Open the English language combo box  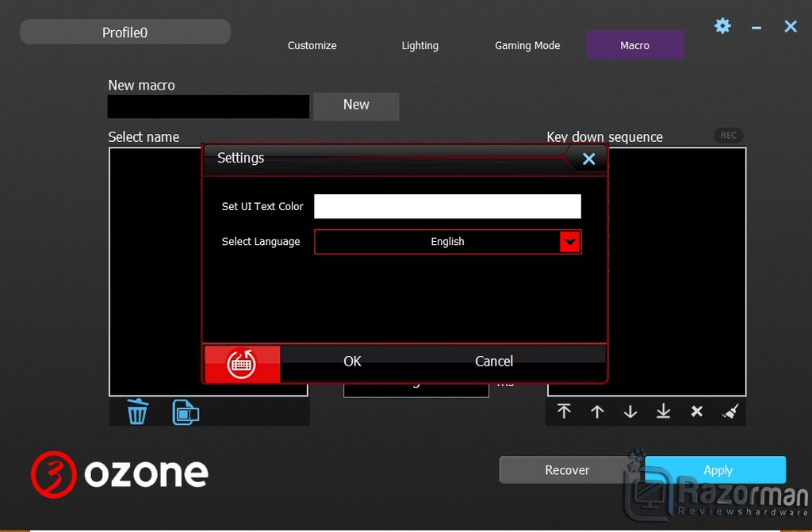[x=447, y=242]
